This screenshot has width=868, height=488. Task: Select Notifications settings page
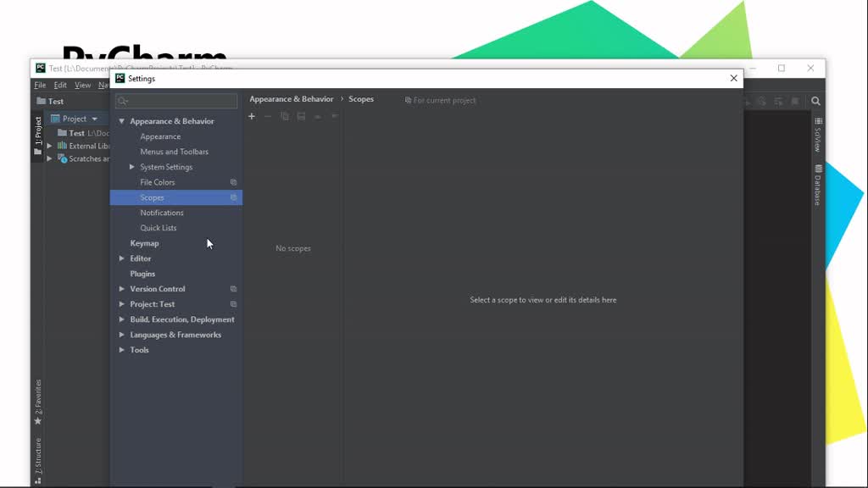[162, 213]
